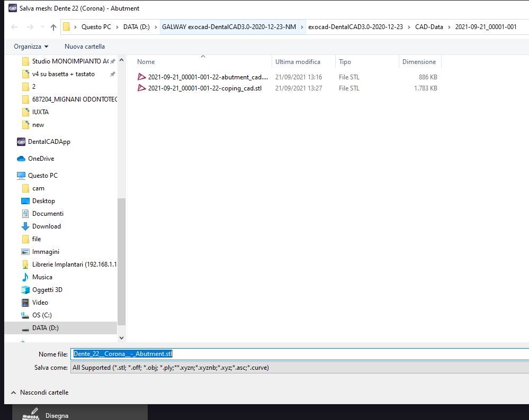Select the DATA (D:) drive in the sidebar
Image resolution: width=529 pixels, height=420 pixels.
pyautogui.click(x=61, y=328)
